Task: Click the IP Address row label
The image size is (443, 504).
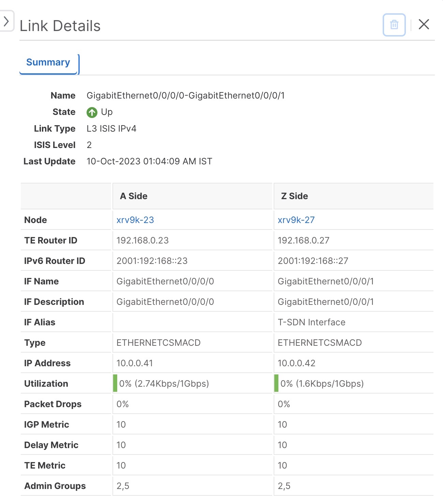Action: tap(47, 363)
